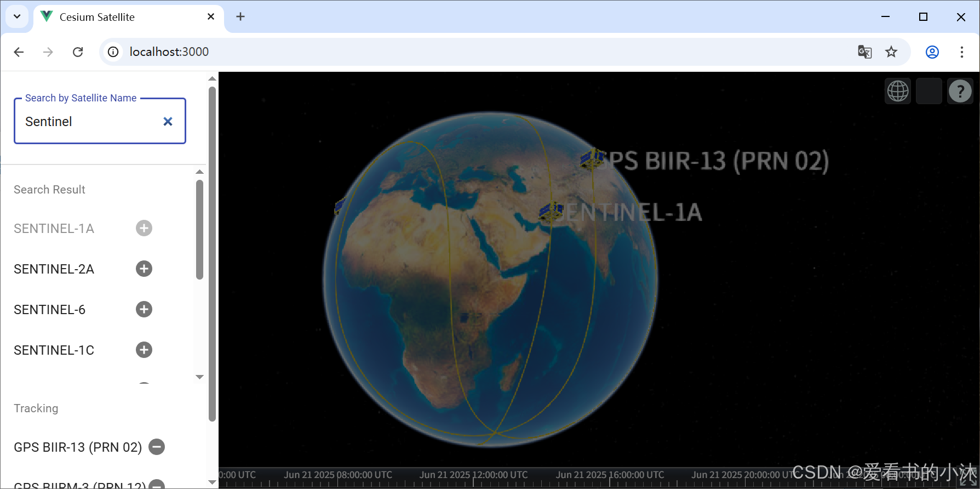Click the sidebar panel scroll up arrow
This screenshot has height=489, width=980.
click(x=212, y=79)
